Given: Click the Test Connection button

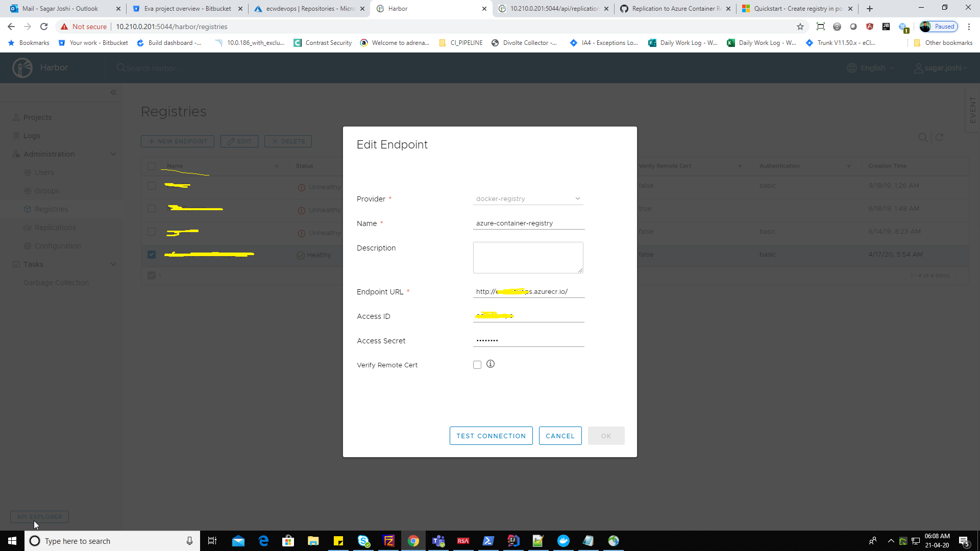Looking at the screenshot, I should [491, 436].
